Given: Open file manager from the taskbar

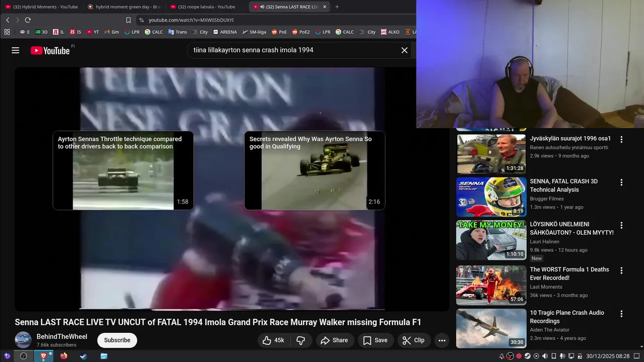Looking at the screenshot, I should 104,356.
